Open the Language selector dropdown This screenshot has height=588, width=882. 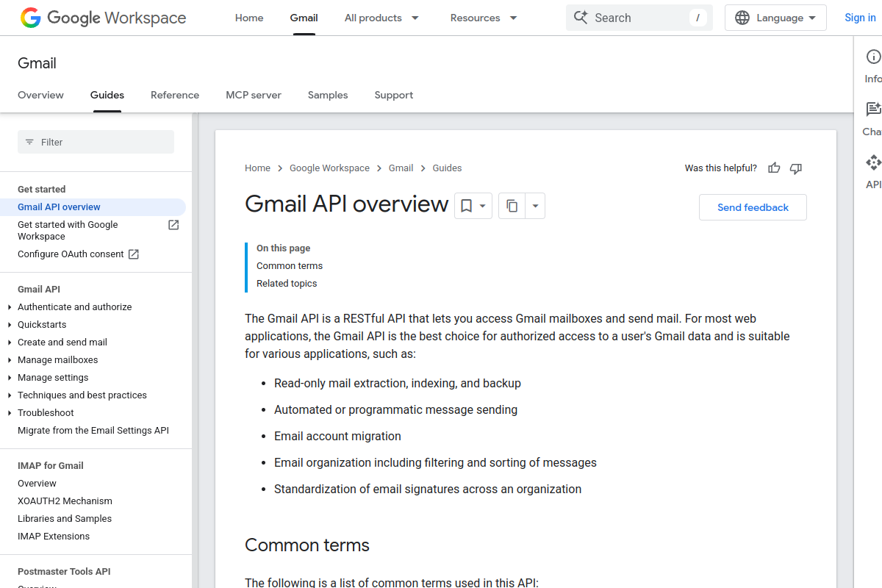[x=775, y=18]
